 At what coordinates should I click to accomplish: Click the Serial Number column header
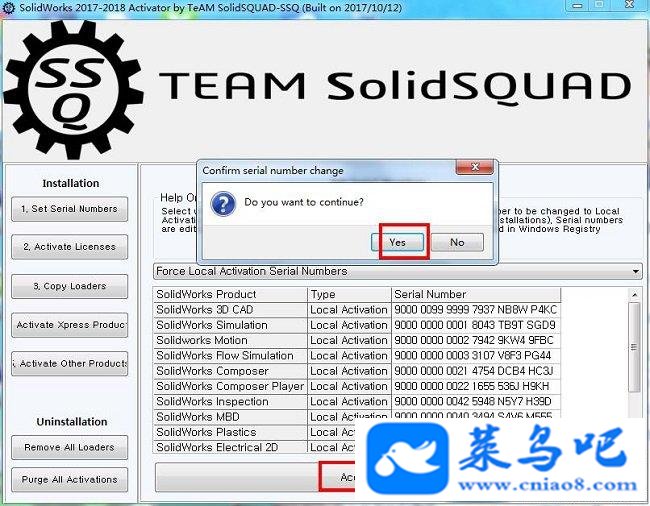[x=476, y=294]
